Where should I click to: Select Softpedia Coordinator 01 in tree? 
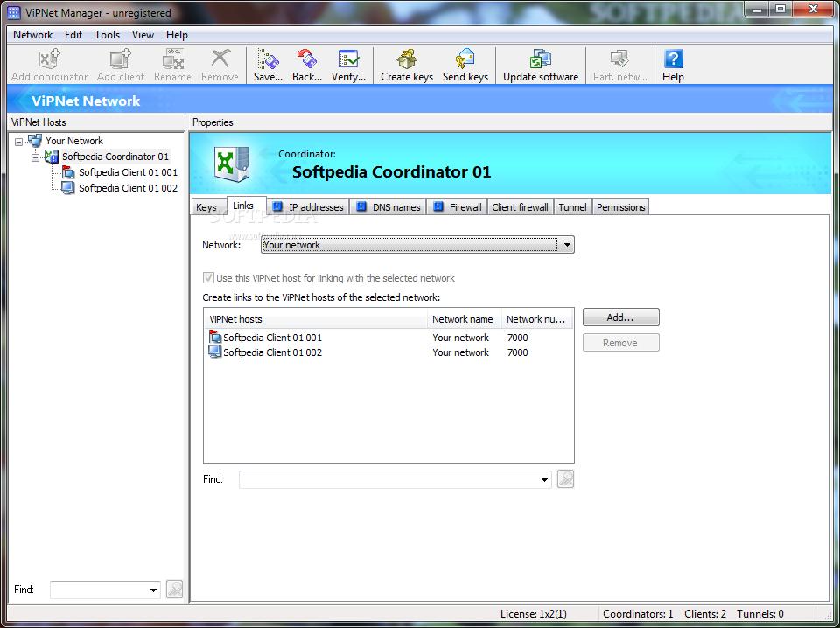tap(115, 157)
